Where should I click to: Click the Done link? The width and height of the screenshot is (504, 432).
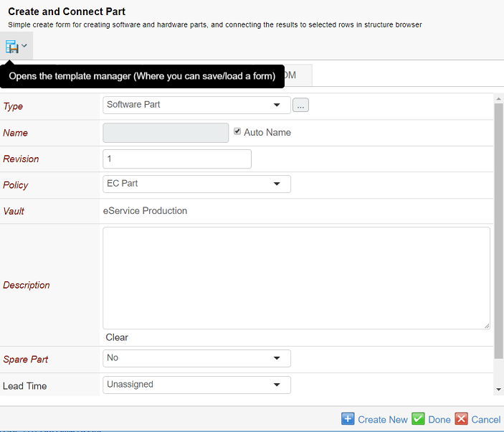439,420
